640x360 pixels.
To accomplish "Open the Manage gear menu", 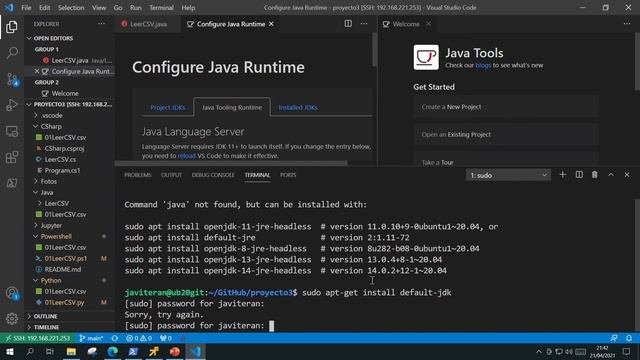I will tap(12, 318).
